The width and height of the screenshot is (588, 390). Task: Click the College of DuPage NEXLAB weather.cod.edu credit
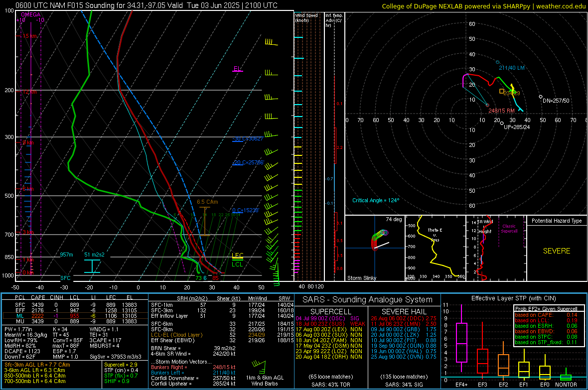point(483,6)
